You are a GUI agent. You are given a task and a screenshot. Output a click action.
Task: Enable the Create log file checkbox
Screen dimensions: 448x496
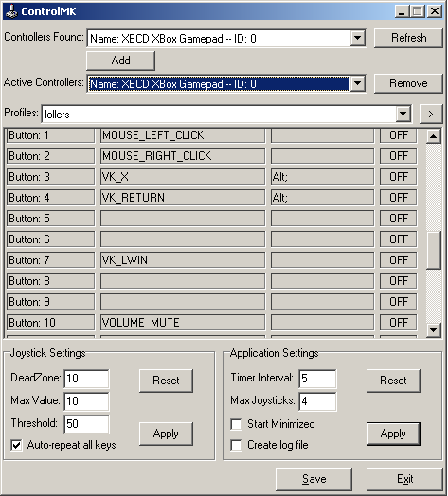[x=236, y=445]
